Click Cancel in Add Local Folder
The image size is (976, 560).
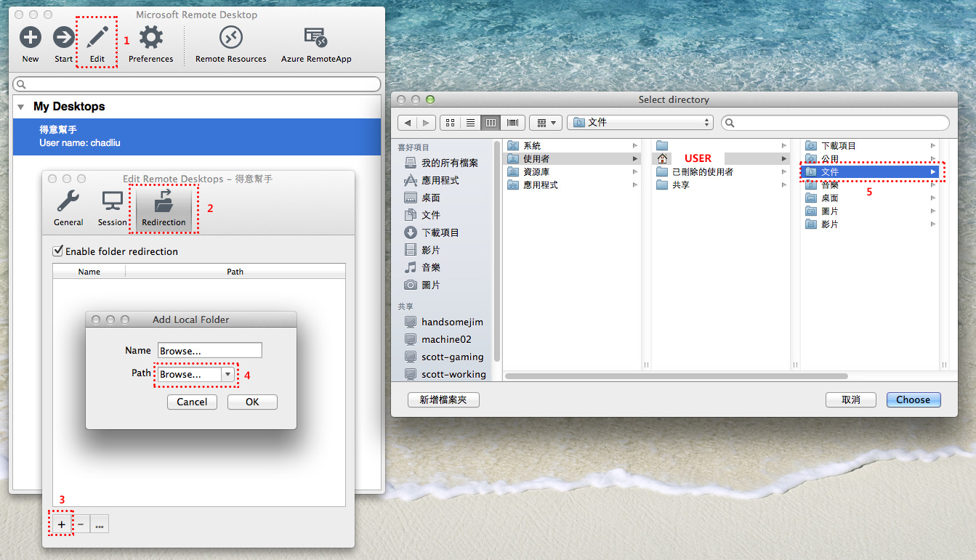[192, 402]
